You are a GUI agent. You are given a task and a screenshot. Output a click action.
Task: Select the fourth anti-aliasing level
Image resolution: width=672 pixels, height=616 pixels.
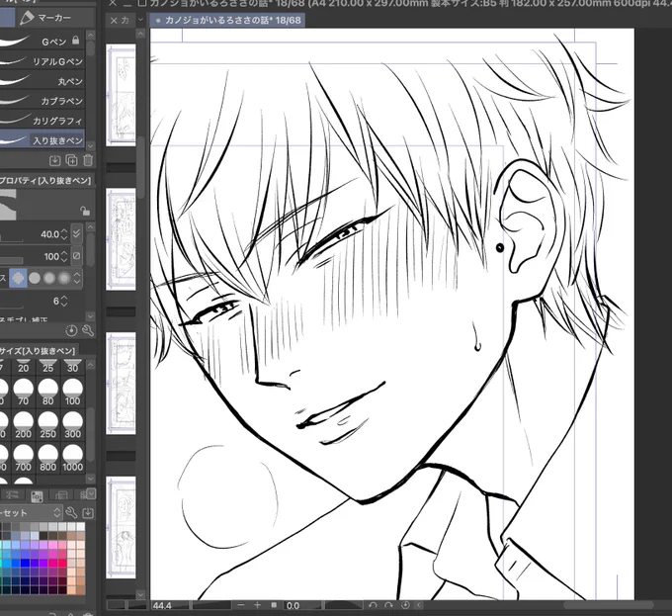pos(64,278)
